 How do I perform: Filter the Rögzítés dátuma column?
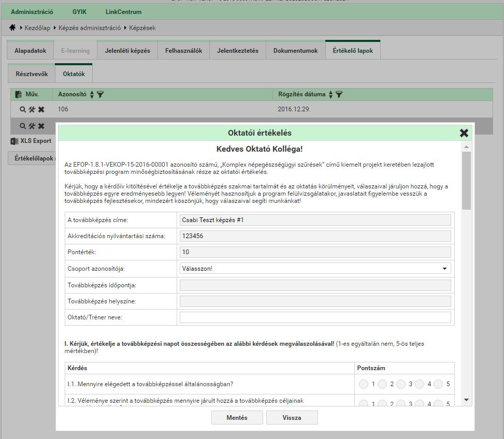click(x=339, y=94)
